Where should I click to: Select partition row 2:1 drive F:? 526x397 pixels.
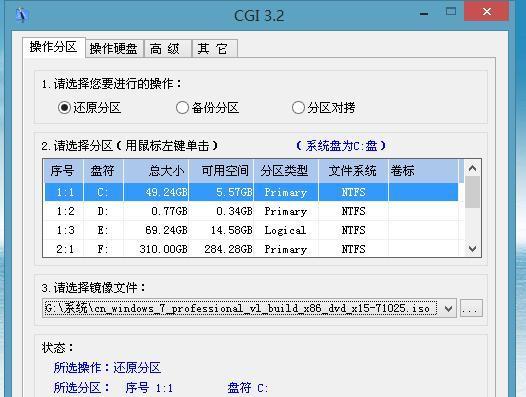click(x=251, y=249)
